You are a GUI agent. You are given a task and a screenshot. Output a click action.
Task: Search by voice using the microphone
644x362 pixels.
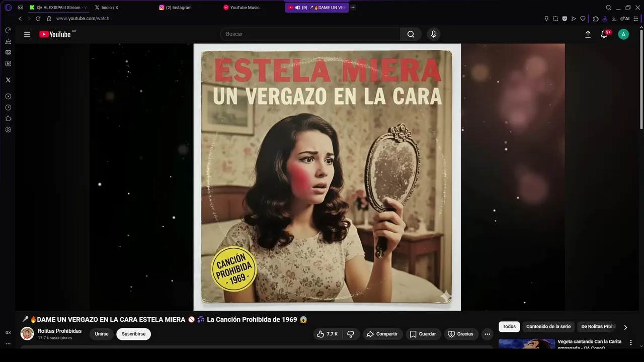coord(434,34)
